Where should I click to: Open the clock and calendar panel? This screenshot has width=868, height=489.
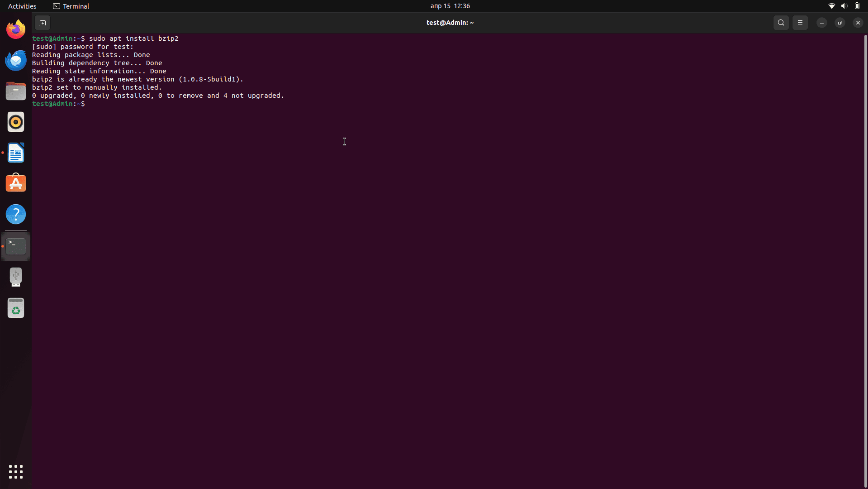(450, 6)
